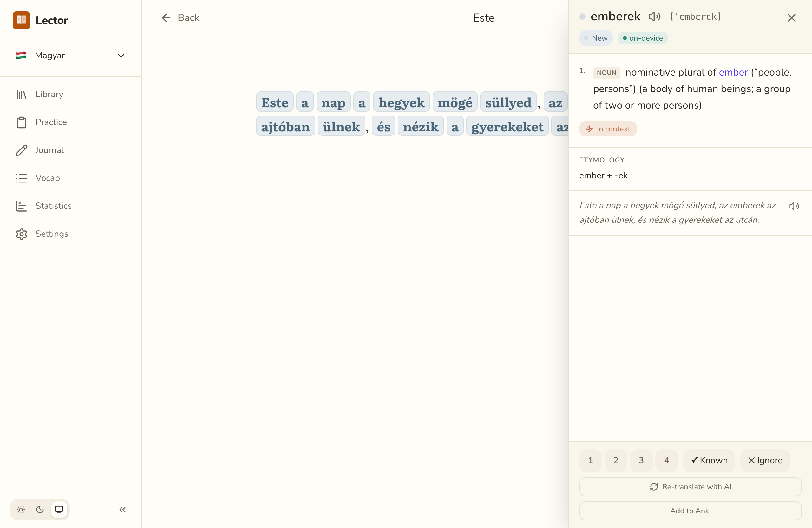Select the word és in text
This screenshot has width=812, height=528.
pyautogui.click(x=383, y=126)
